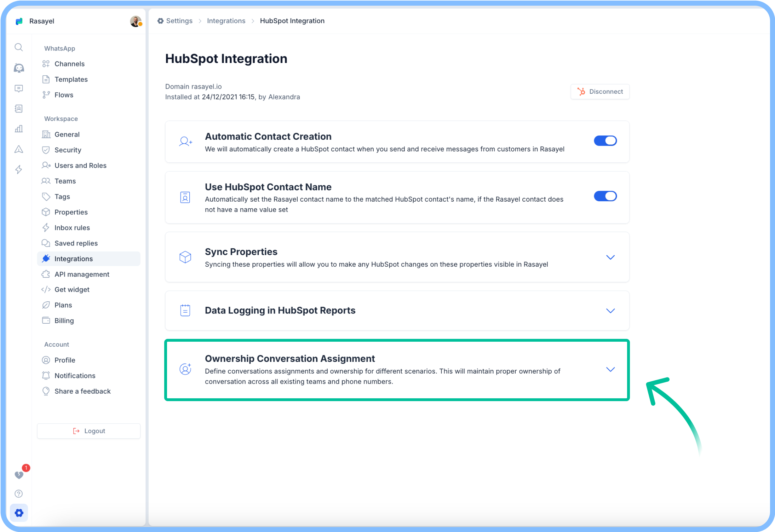Select Users and Roles menu item
The image size is (775, 532).
pos(80,166)
